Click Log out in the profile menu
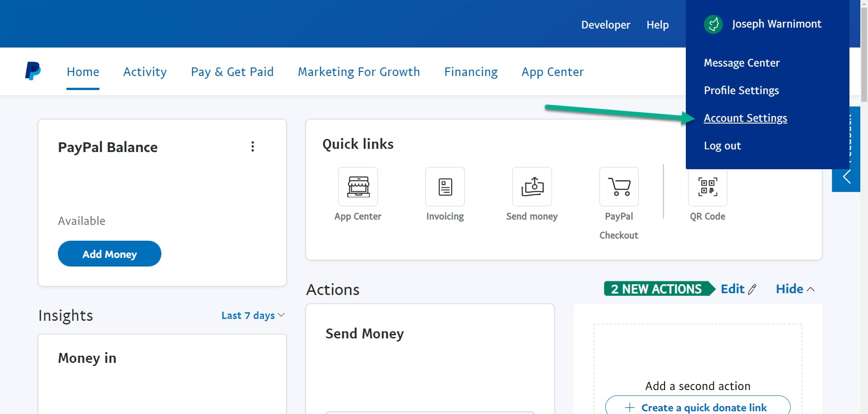This screenshot has width=868, height=414. (722, 146)
